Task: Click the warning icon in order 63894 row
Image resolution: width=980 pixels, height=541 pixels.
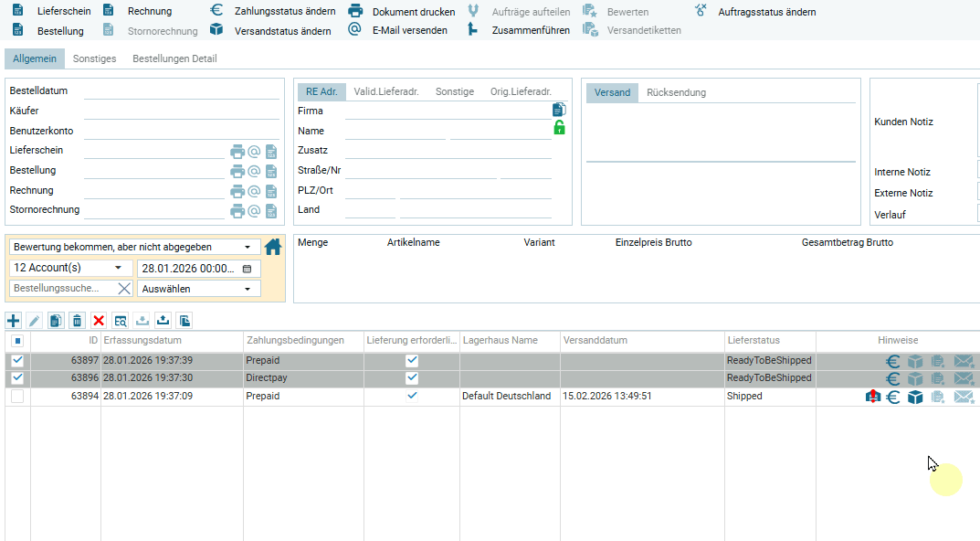Action: point(872,397)
